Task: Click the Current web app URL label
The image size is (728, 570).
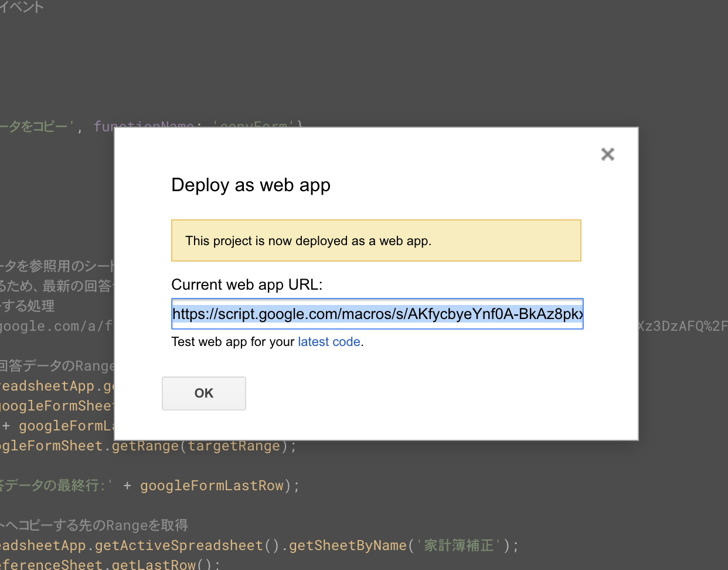Action: pyautogui.click(x=247, y=284)
